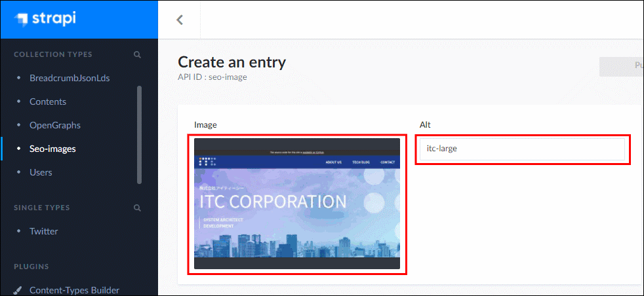Click the sidebar scrollbar

coord(139,134)
